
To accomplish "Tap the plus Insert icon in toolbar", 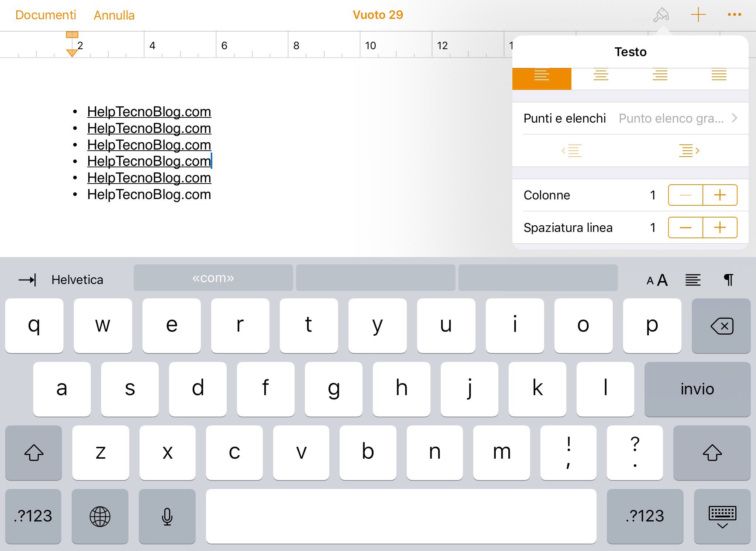I will [698, 15].
